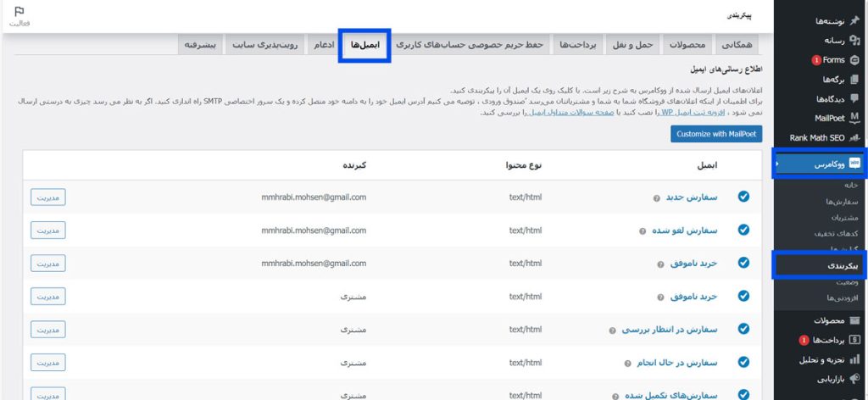The image size is (868, 400).
Task: Click the dollar icon beside پرداخت‌ها
Action: pyautogui.click(x=854, y=340)
